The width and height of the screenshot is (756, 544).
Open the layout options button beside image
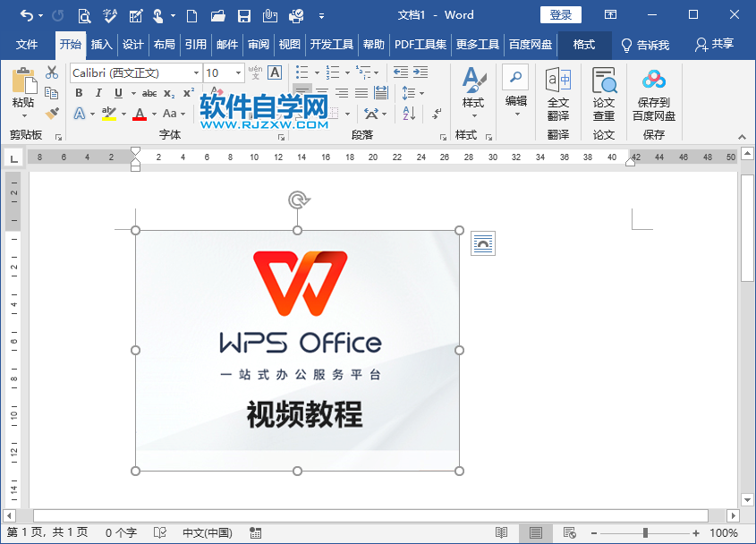[x=482, y=243]
